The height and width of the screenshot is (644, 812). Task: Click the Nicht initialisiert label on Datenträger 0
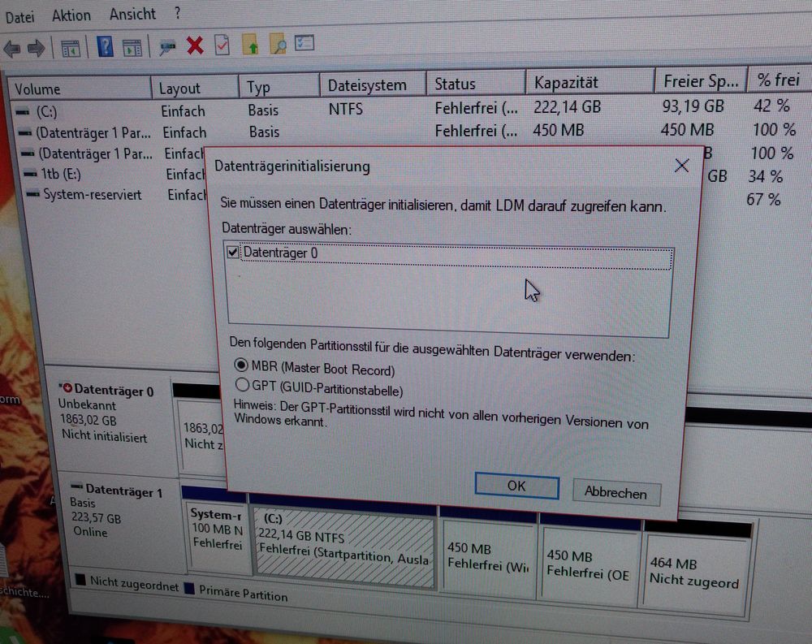104,436
